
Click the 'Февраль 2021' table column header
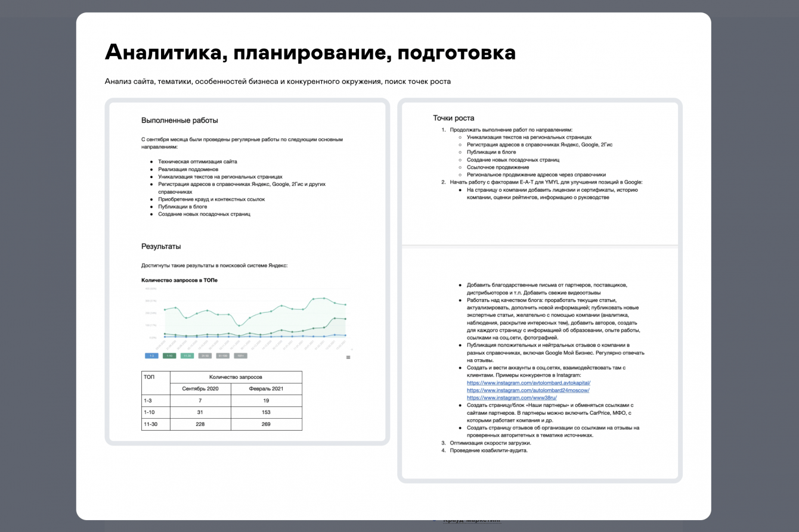tap(266, 388)
